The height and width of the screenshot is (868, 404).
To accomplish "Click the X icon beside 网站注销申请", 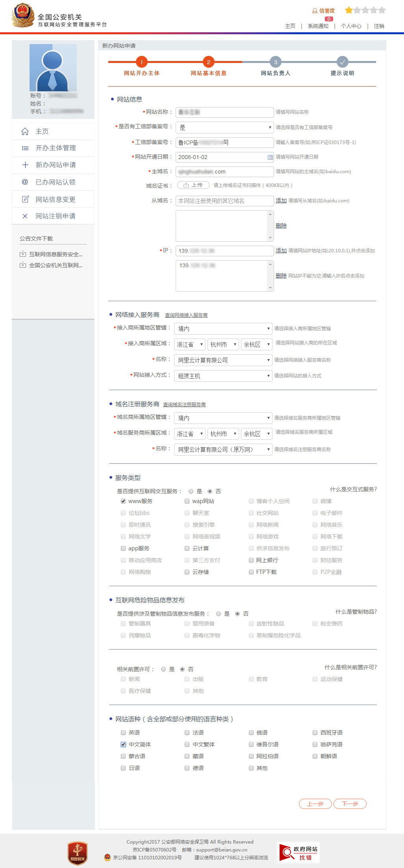I will click(25, 216).
